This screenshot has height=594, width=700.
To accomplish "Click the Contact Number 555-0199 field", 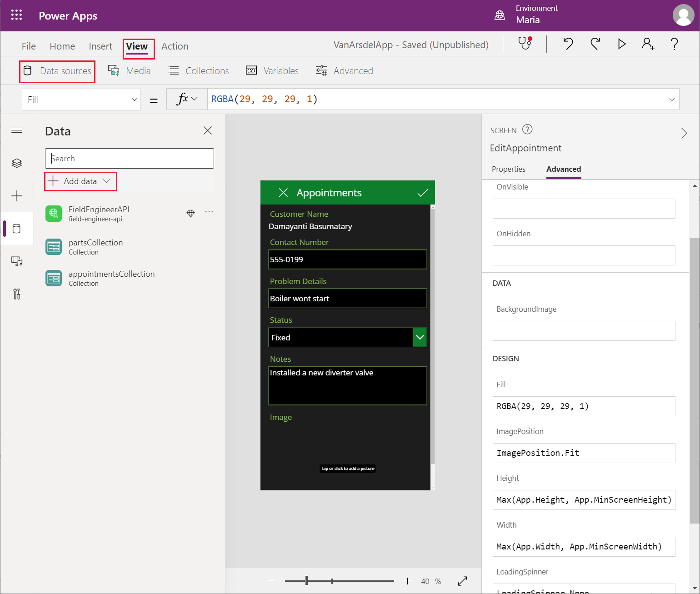I will [x=348, y=260].
